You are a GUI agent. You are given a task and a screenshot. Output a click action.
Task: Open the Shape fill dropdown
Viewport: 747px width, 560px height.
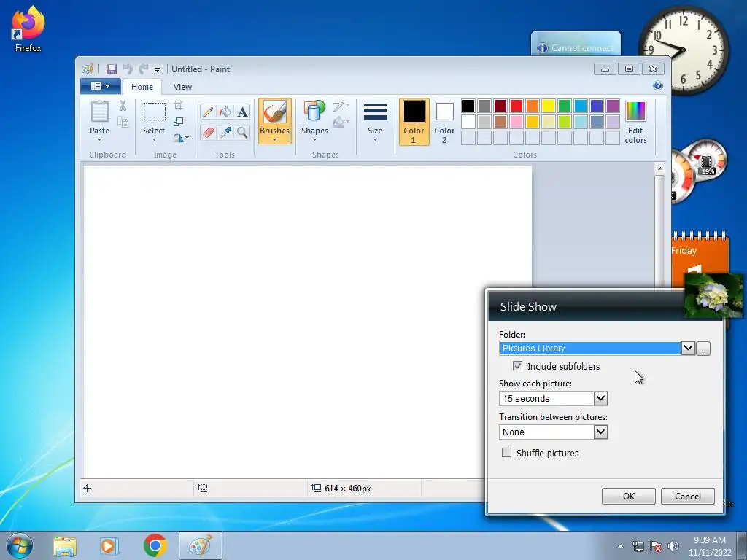[340, 122]
